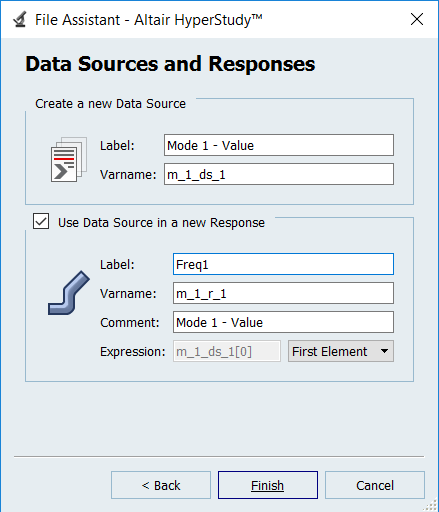Click the disabled Expression field m_1_ds_1[0]
Screen dimensions: 439x512
point(227,351)
